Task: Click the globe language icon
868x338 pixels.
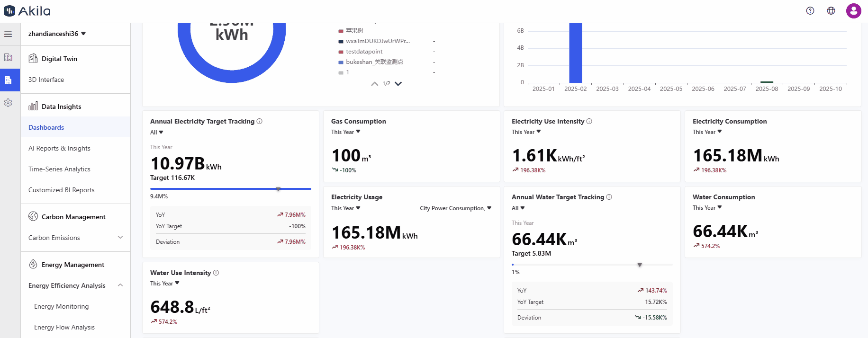Action: [x=831, y=11]
